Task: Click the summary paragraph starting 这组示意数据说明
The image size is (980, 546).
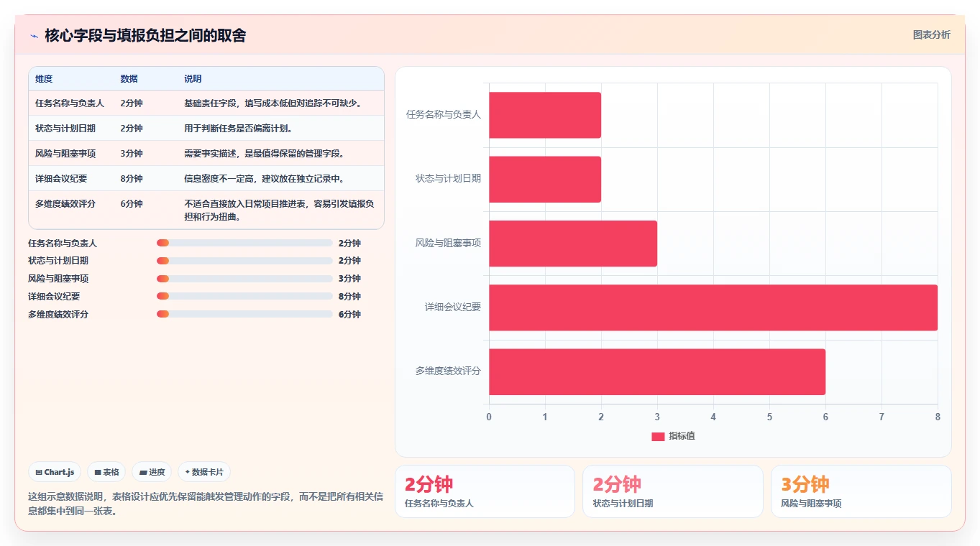Action: click(205, 504)
